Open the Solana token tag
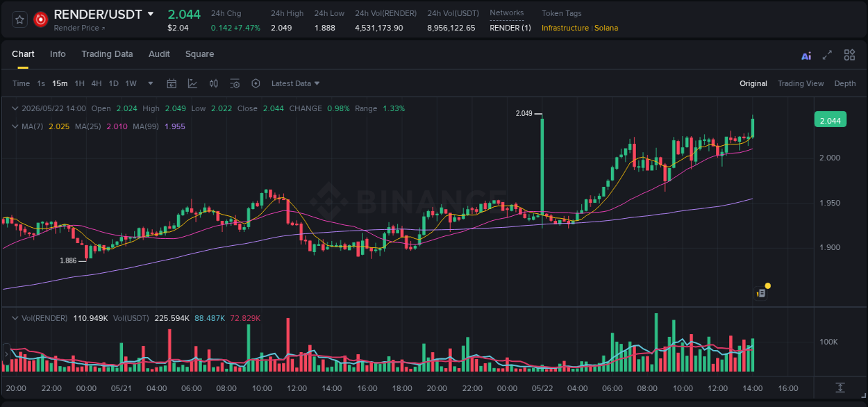The height and width of the screenshot is (407, 868). coord(606,28)
